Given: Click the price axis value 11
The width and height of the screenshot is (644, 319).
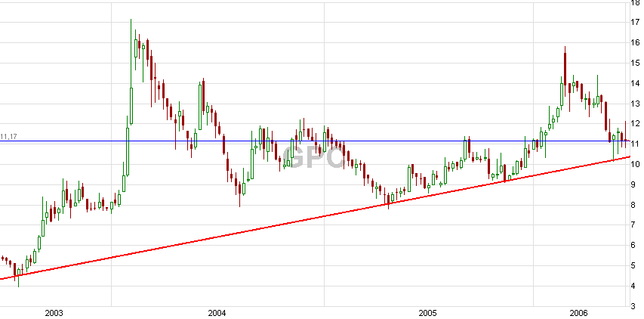Looking at the screenshot, I should coord(636,144).
